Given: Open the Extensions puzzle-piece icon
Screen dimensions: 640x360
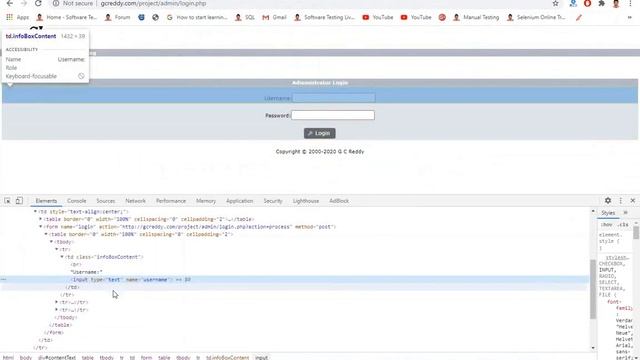Looking at the screenshot, I should pos(601,3).
